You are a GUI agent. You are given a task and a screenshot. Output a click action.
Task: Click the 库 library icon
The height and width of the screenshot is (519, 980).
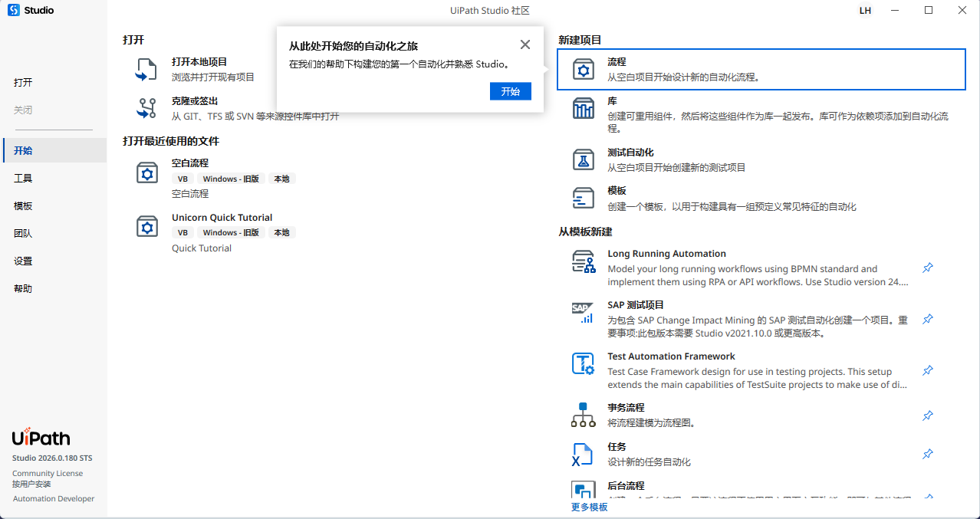(x=584, y=108)
